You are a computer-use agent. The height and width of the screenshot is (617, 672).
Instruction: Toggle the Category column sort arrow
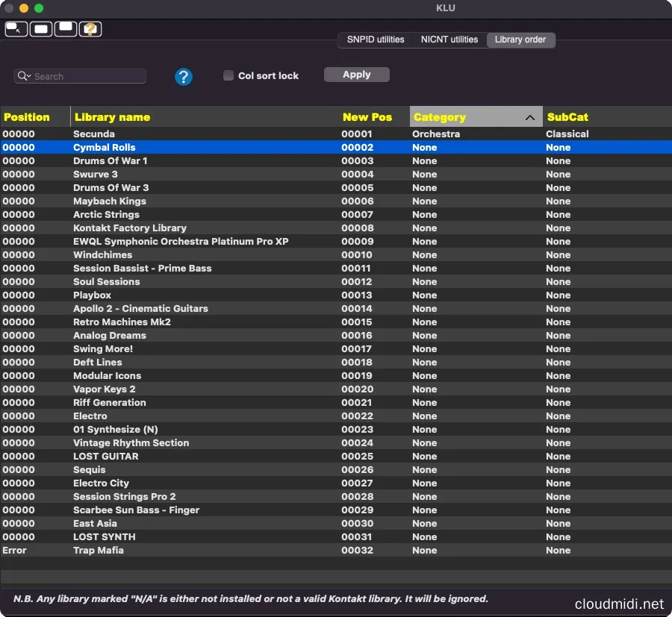(x=530, y=117)
